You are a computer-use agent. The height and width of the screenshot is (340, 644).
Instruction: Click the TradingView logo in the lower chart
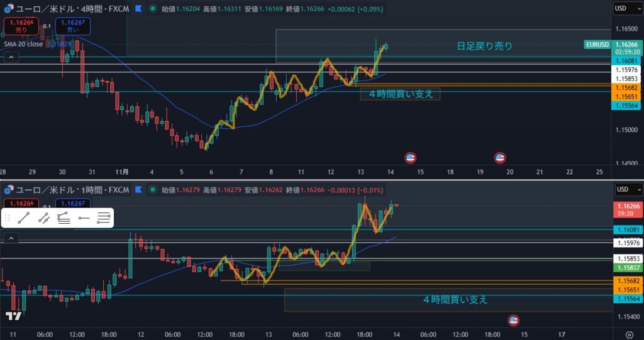click(13, 316)
